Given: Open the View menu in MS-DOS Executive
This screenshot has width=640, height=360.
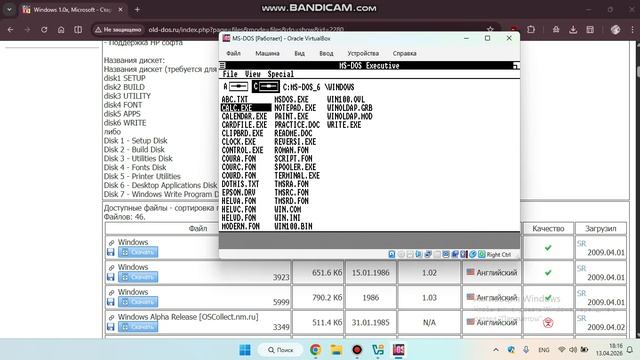Looking at the screenshot, I should point(253,74).
